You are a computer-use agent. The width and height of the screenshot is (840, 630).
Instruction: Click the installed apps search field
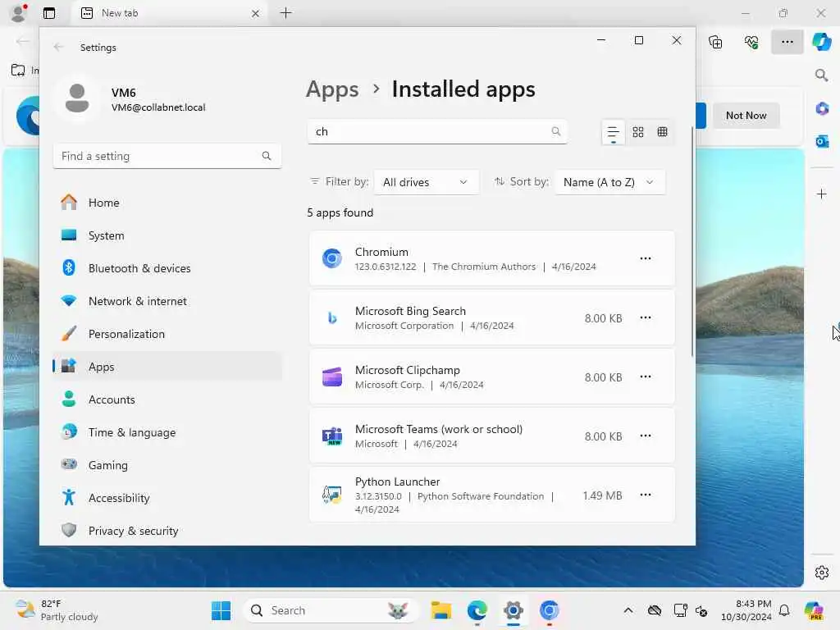click(437, 132)
